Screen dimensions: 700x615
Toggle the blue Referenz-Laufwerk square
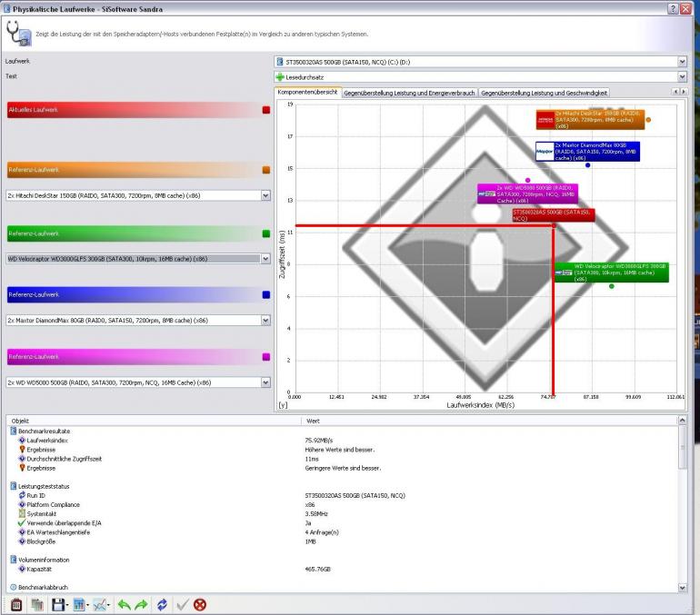point(266,295)
